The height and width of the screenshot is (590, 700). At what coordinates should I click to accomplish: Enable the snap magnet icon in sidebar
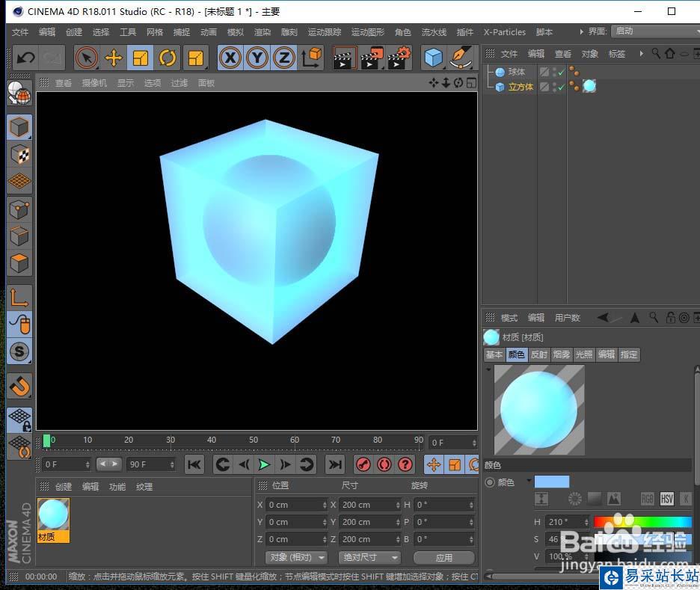click(19, 386)
